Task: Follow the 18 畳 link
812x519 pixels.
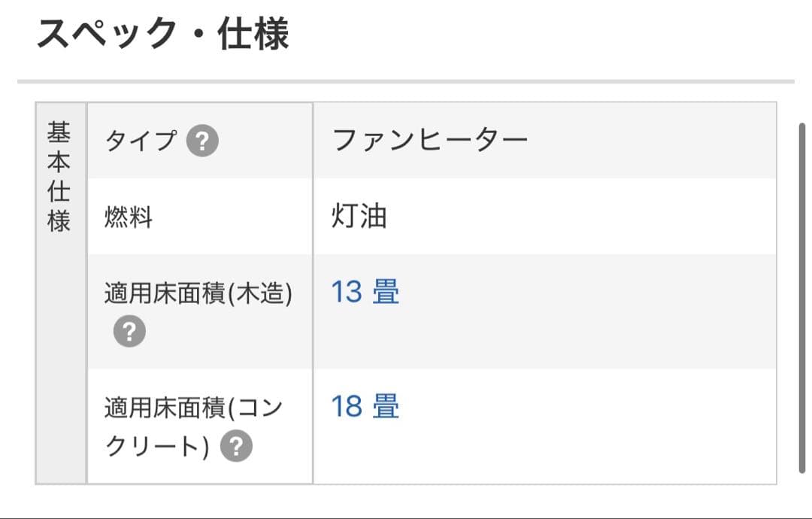Action: pyautogui.click(x=365, y=407)
